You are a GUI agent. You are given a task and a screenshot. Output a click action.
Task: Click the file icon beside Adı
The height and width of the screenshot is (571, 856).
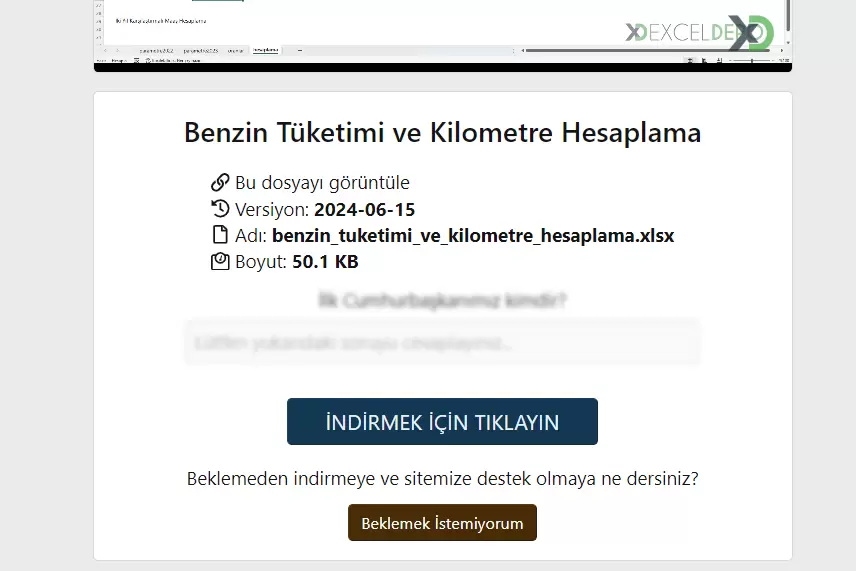pyautogui.click(x=220, y=235)
